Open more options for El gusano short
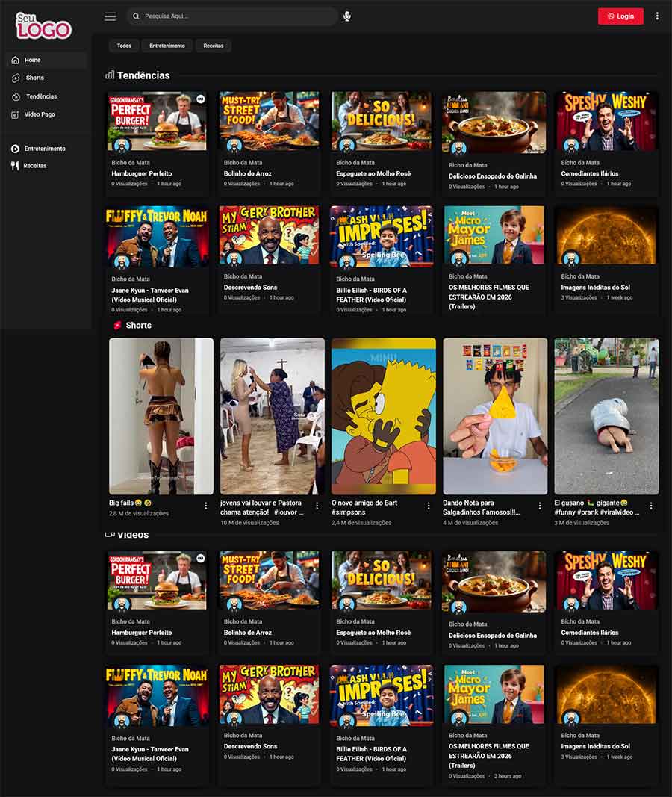This screenshot has width=672, height=797. click(651, 506)
